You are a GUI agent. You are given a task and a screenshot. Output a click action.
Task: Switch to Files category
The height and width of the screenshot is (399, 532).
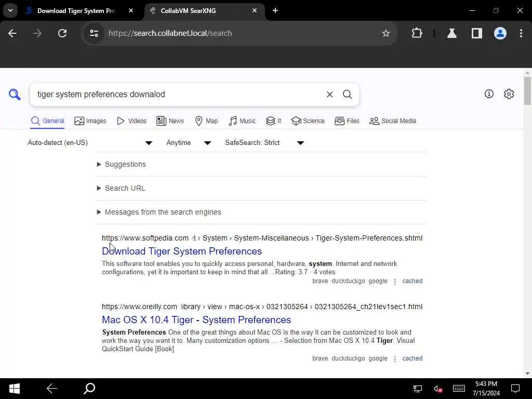point(347,121)
